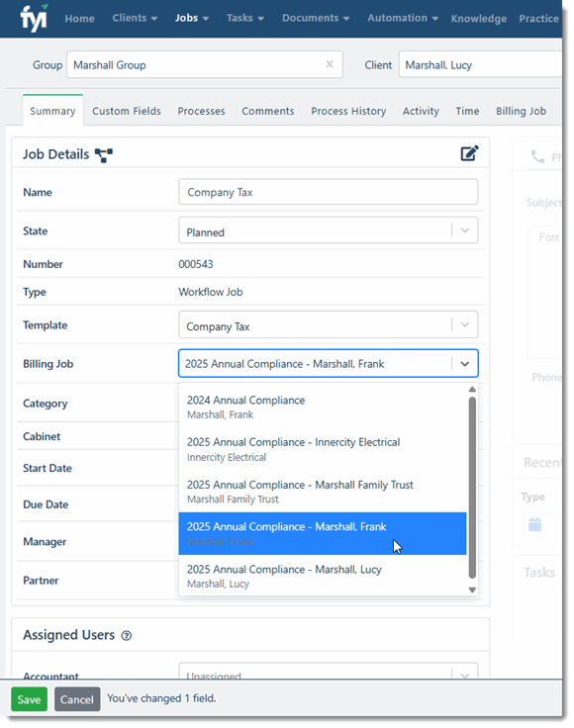Click the Category field label
574x728 pixels.
tap(46, 404)
